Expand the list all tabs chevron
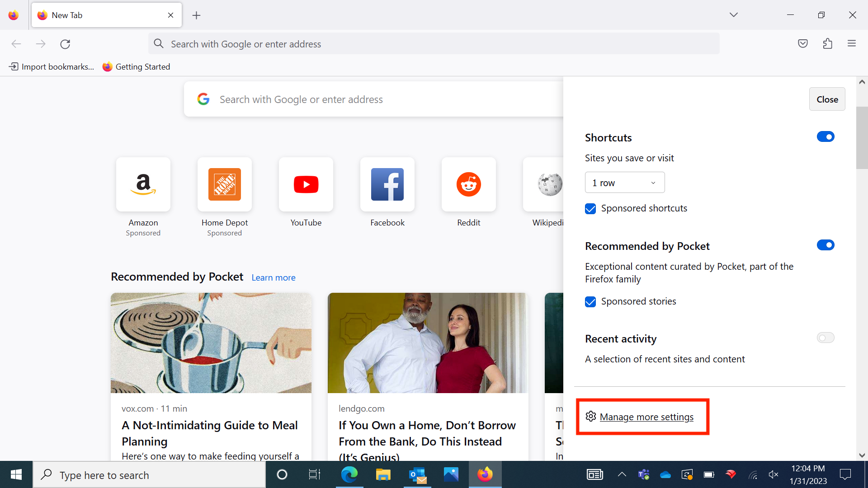Screen dimensions: 868x488 point(733,15)
